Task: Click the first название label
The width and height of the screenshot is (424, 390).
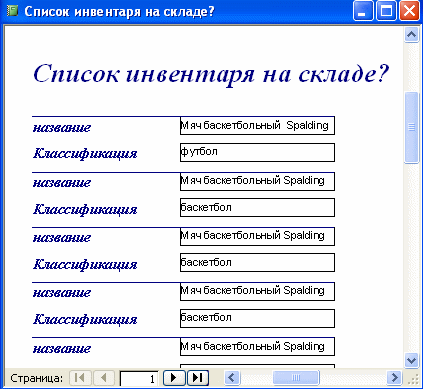Action: click(x=62, y=127)
